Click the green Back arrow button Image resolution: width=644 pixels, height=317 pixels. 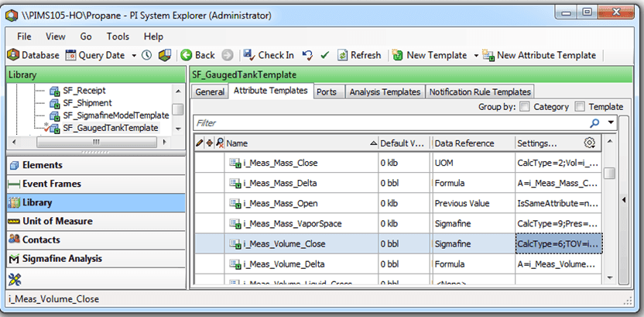198,55
